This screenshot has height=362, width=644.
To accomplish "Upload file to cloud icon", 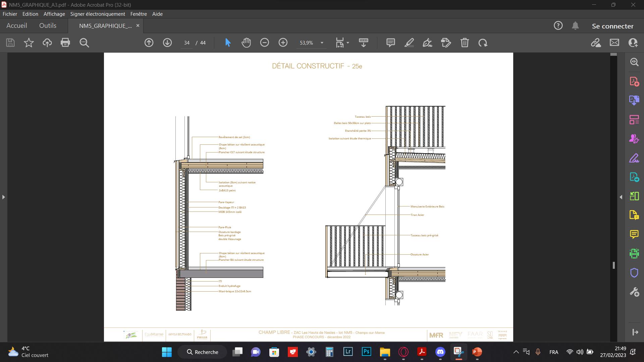I will pyautogui.click(x=47, y=43).
